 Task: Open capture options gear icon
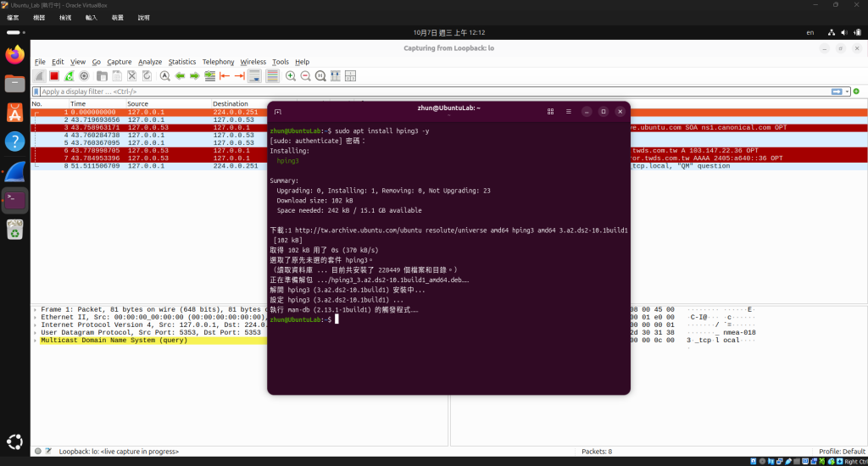click(x=84, y=75)
